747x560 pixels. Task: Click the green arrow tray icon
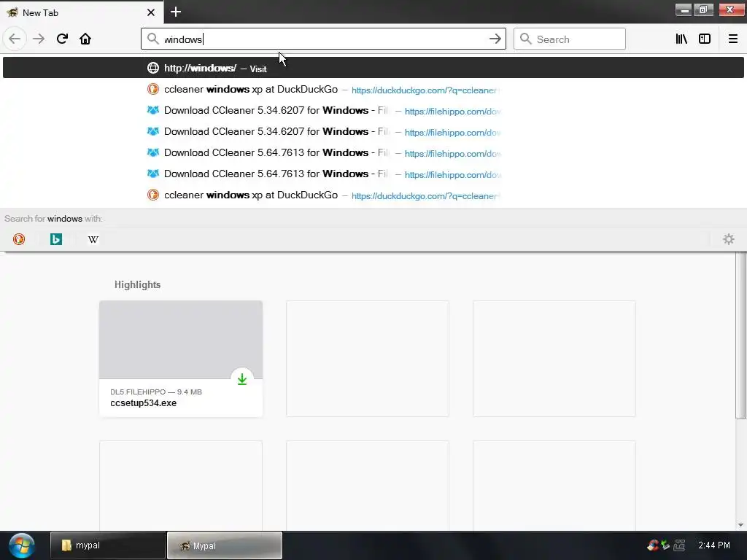click(x=666, y=545)
